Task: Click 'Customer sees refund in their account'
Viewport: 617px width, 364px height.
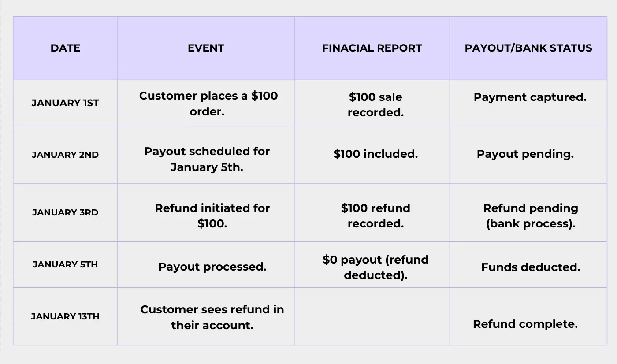Action: coord(206,316)
